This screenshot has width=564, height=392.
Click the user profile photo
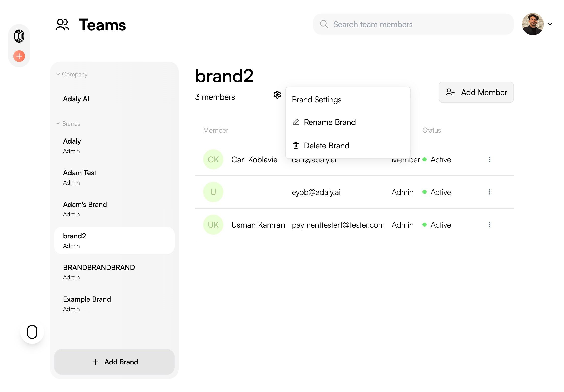533,24
